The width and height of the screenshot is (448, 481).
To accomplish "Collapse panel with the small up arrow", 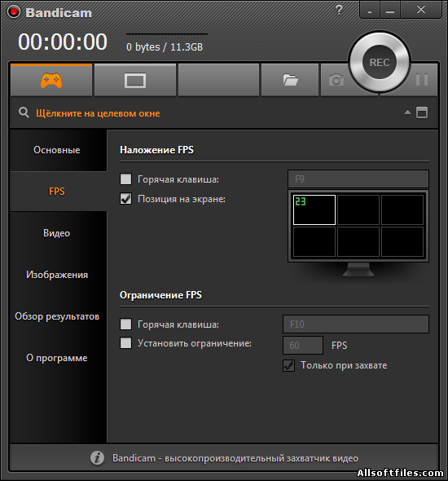I will coord(407,113).
